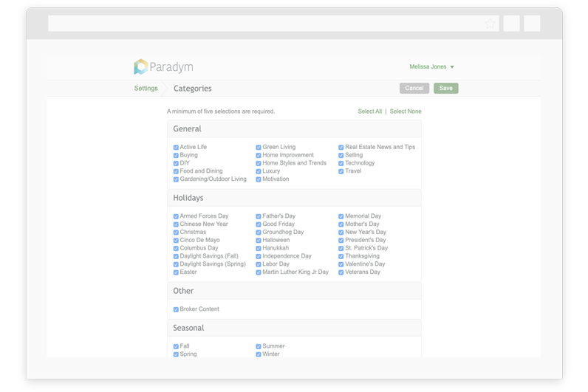Uncheck the Technology checkbox
588x392 pixels.
(x=341, y=163)
